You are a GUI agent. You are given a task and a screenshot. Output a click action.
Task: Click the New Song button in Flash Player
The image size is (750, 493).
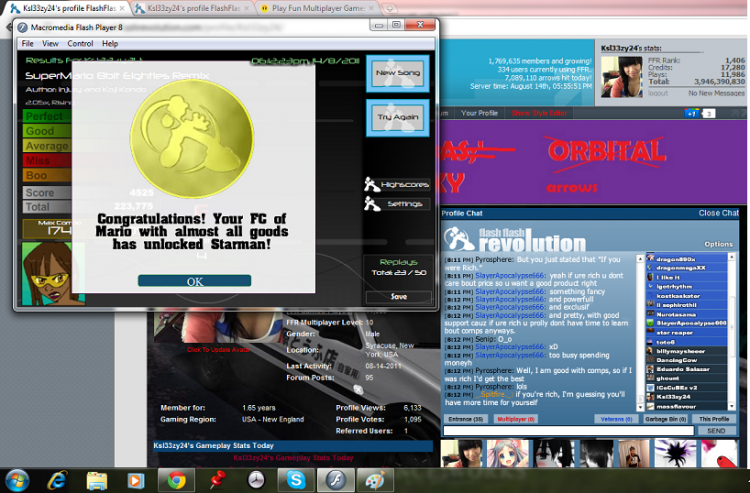click(x=397, y=73)
